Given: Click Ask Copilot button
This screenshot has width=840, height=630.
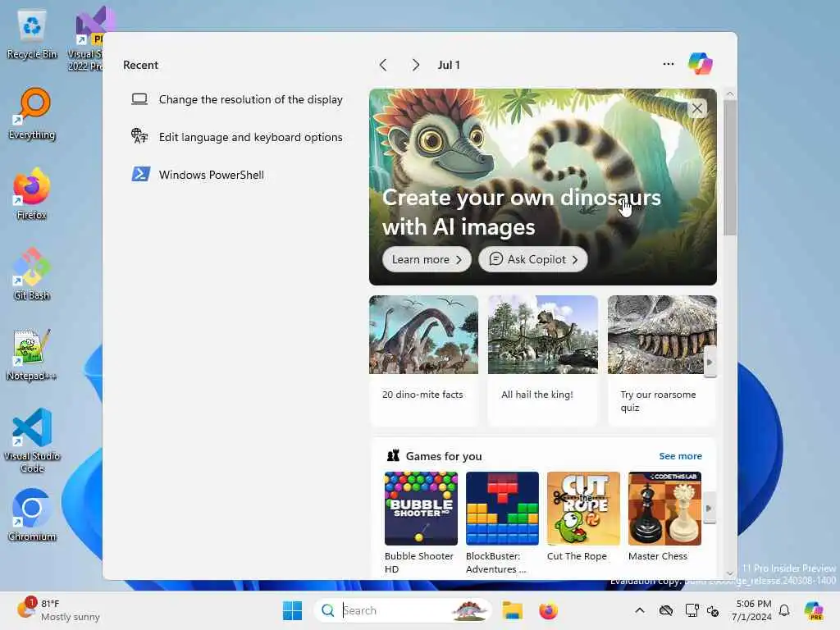Looking at the screenshot, I should (x=533, y=259).
